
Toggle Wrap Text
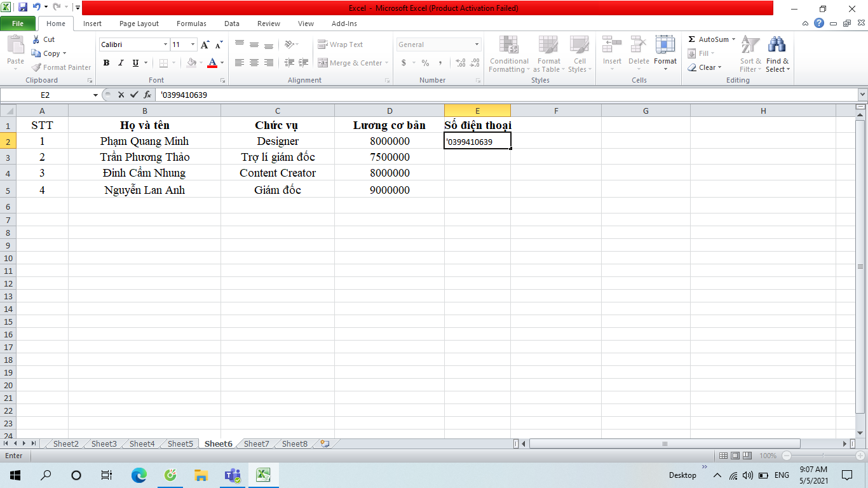point(341,44)
